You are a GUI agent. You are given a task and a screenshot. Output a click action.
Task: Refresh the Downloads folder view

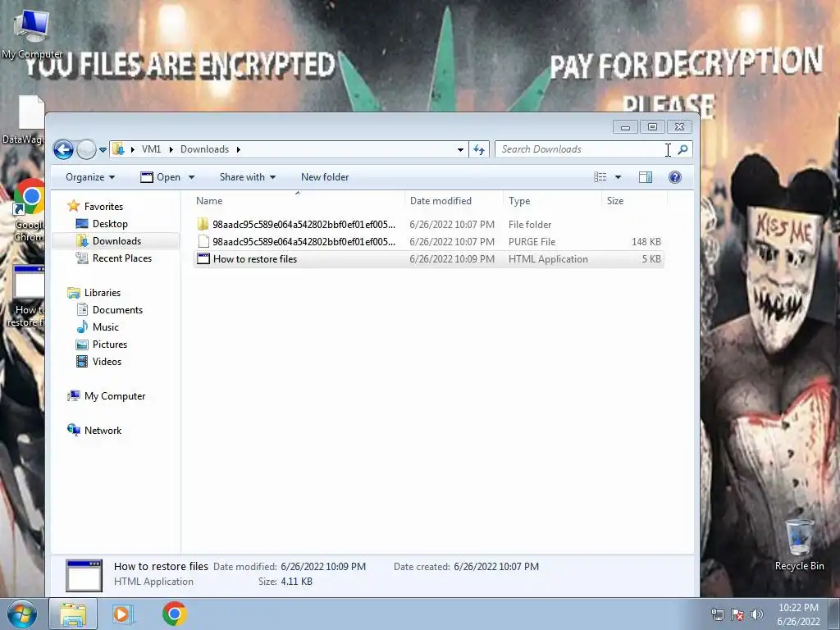tap(479, 149)
